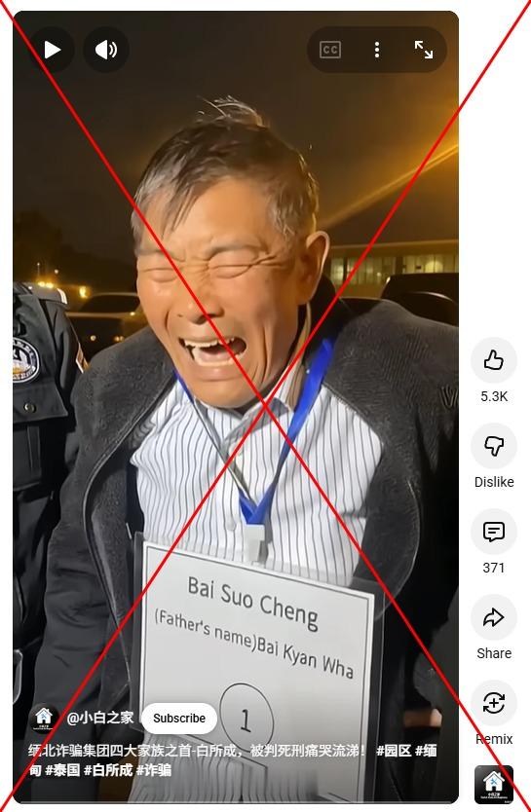The image size is (531, 812).
Task: Click the channel avatar house icon
Action: [x=44, y=718]
